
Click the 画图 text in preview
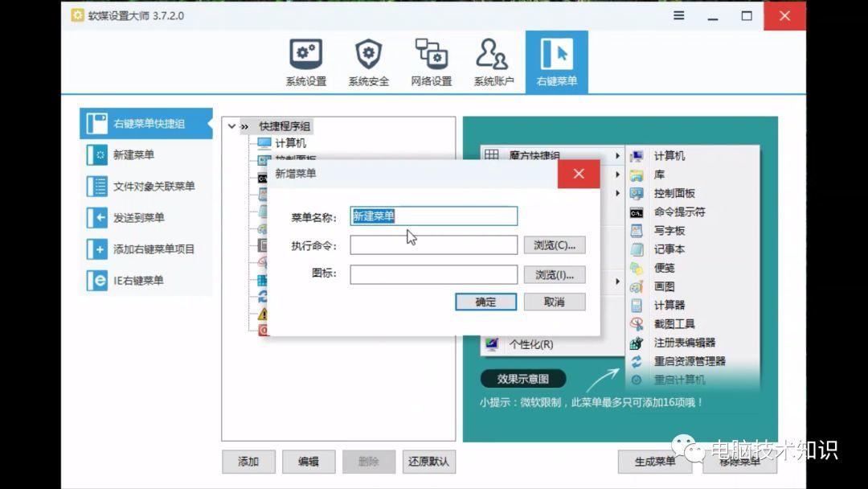[x=665, y=287]
